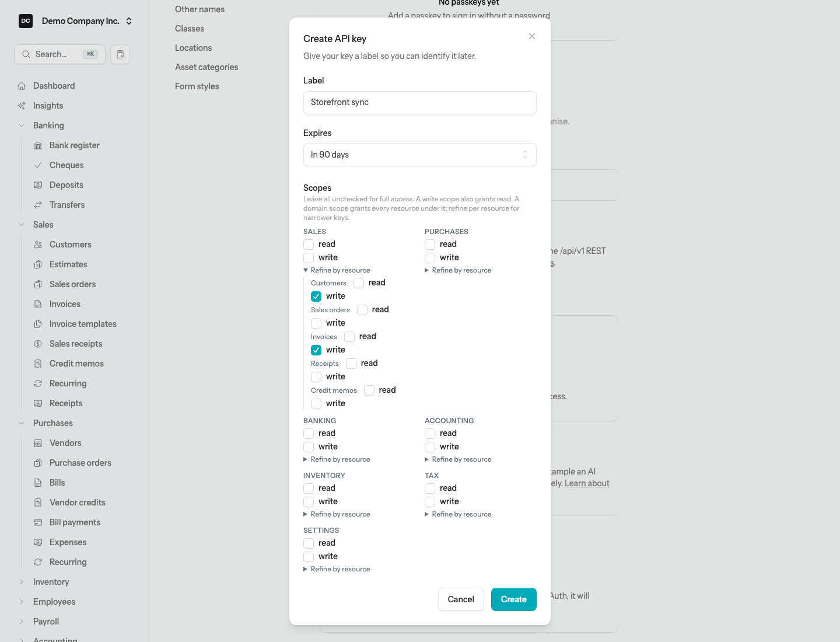Select Form styles in settings list
The width and height of the screenshot is (840, 642).
coord(197,86)
